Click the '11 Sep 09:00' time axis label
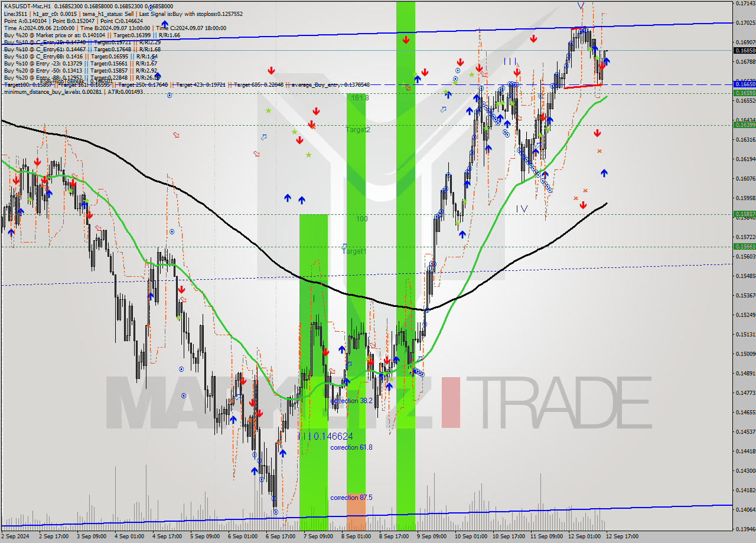This screenshot has width=756, height=543. point(546,537)
